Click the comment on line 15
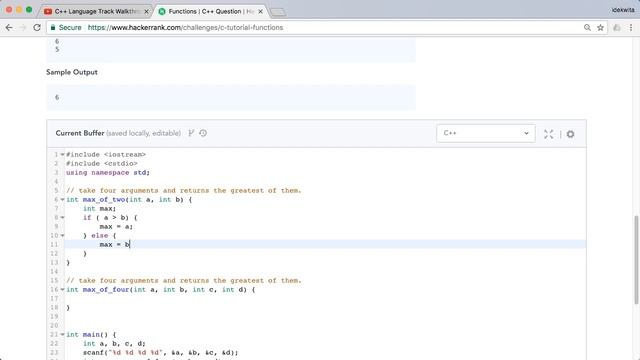This screenshot has width=640, height=360. (184, 280)
